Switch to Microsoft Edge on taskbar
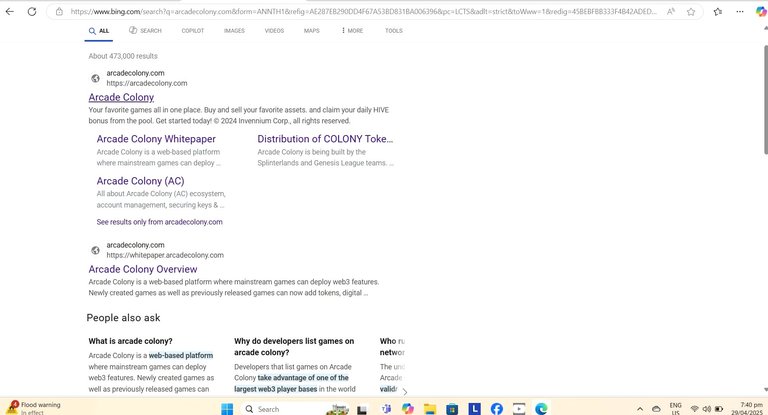Screen dimensions: 768x415 point(541,409)
